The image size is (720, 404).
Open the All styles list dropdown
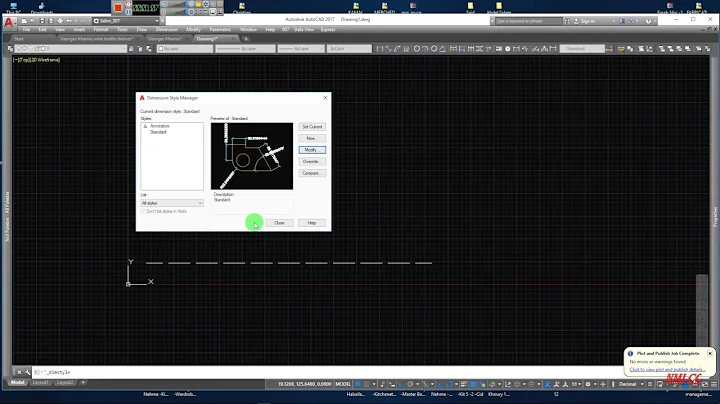coord(172,203)
